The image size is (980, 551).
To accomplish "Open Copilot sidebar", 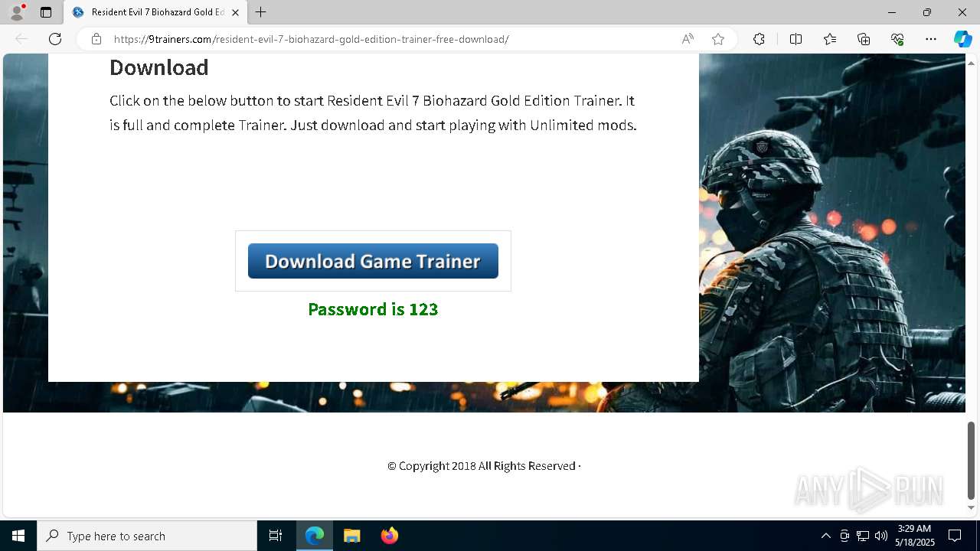I will point(962,39).
